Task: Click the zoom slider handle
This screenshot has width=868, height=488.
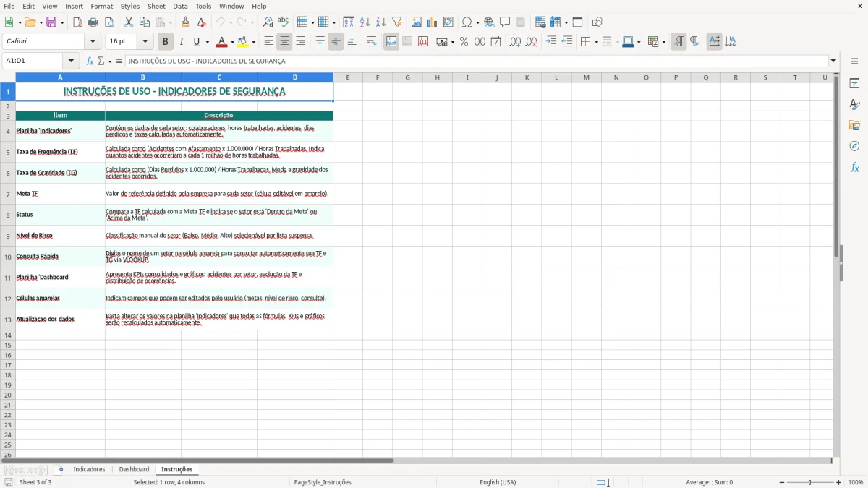Action: click(810, 482)
